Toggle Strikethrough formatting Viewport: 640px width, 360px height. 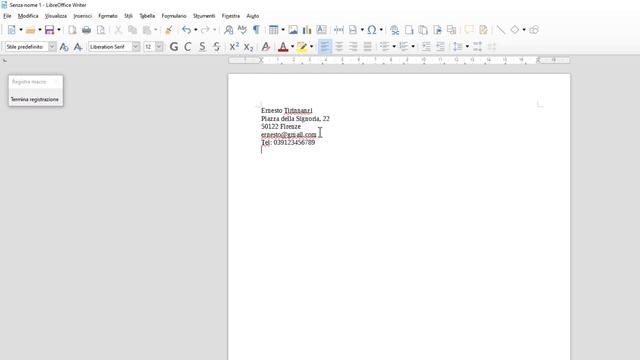(x=216, y=47)
